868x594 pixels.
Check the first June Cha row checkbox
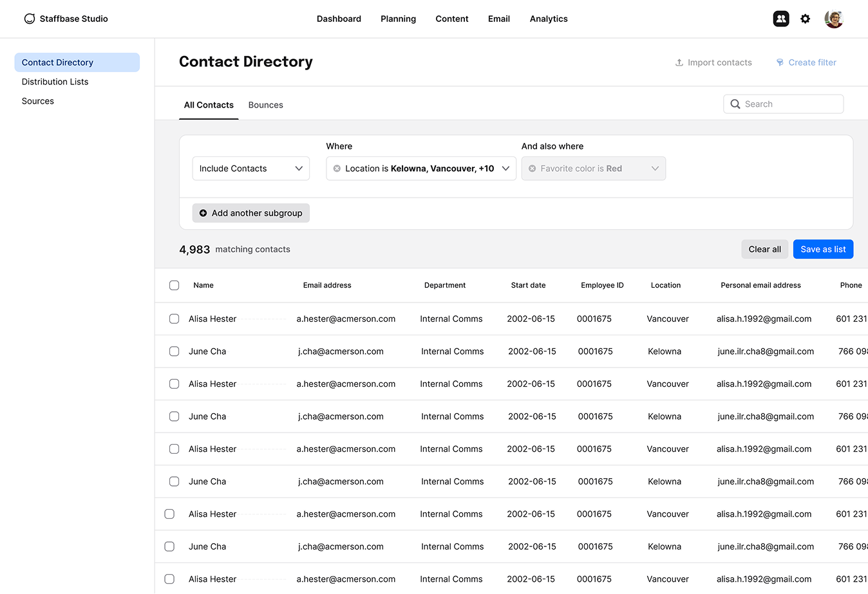(x=174, y=351)
